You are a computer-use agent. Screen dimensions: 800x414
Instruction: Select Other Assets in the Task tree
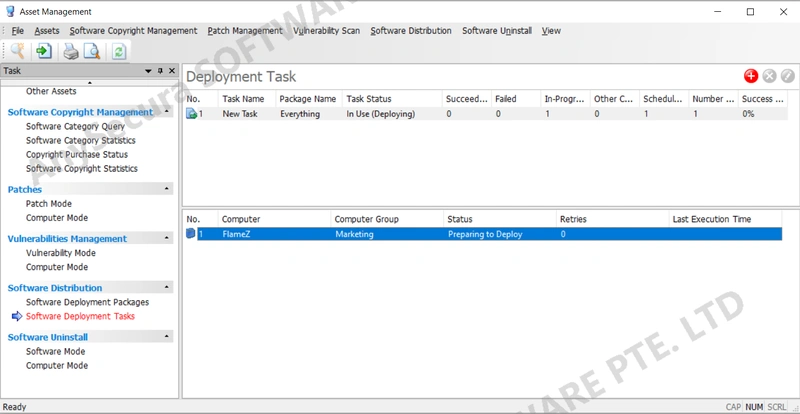51,91
